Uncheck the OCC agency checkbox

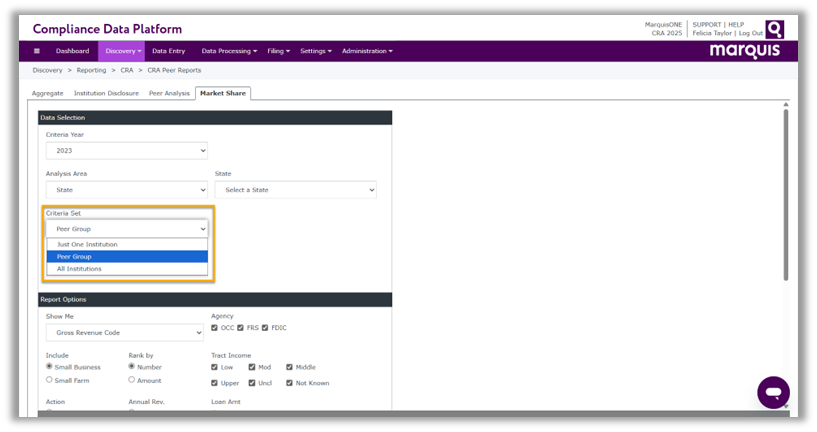pos(215,328)
